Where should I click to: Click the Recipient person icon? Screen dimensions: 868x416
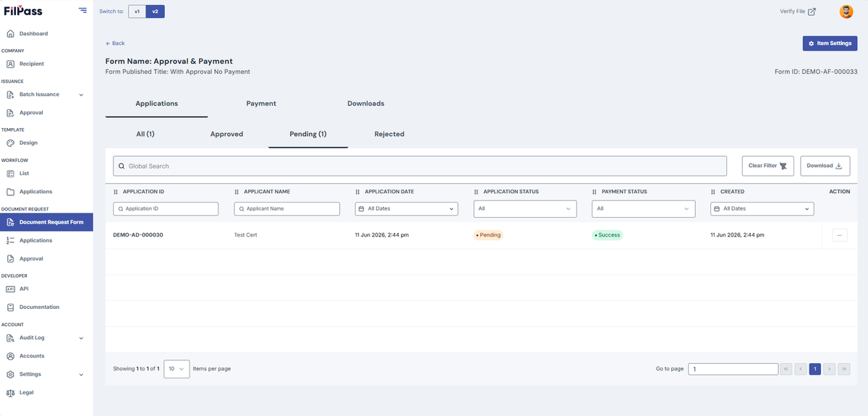10,64
